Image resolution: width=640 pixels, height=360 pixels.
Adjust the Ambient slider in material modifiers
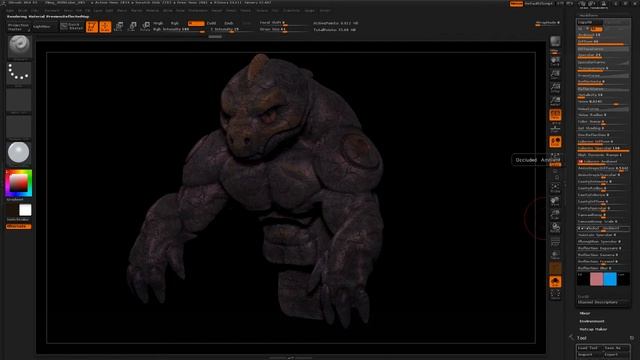click(x=603, y=36)
